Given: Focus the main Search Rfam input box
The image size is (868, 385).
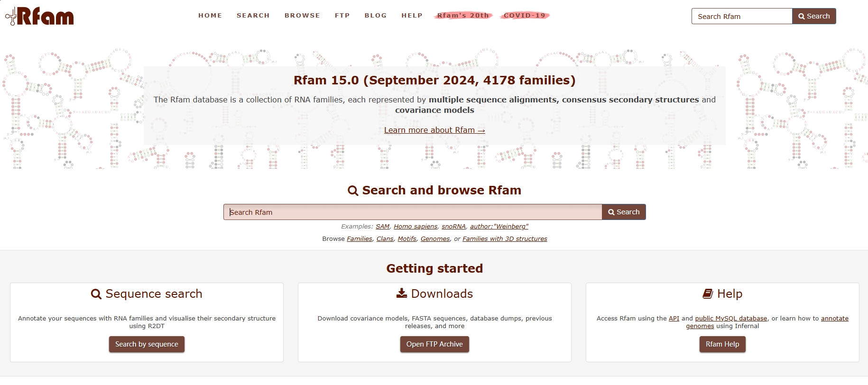Looking at the screenshot, I should tap(413, 212).
